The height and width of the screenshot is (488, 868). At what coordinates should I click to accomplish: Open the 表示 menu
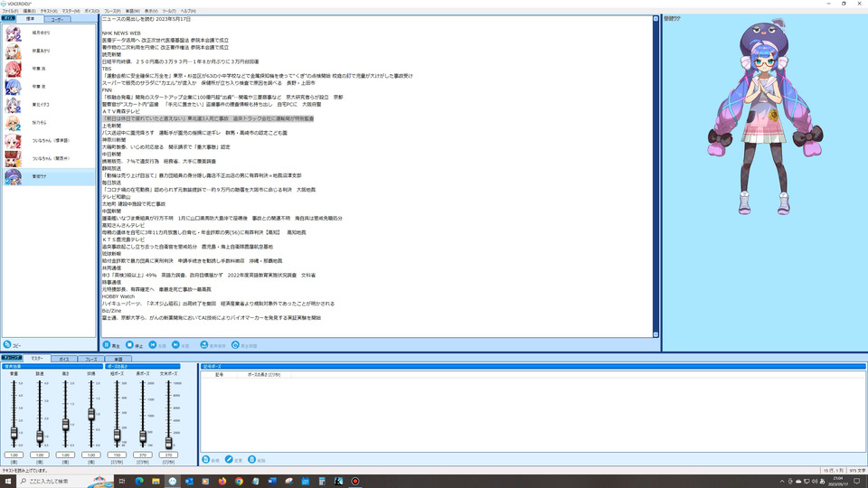pyautogui.click(x=151, y=11)
